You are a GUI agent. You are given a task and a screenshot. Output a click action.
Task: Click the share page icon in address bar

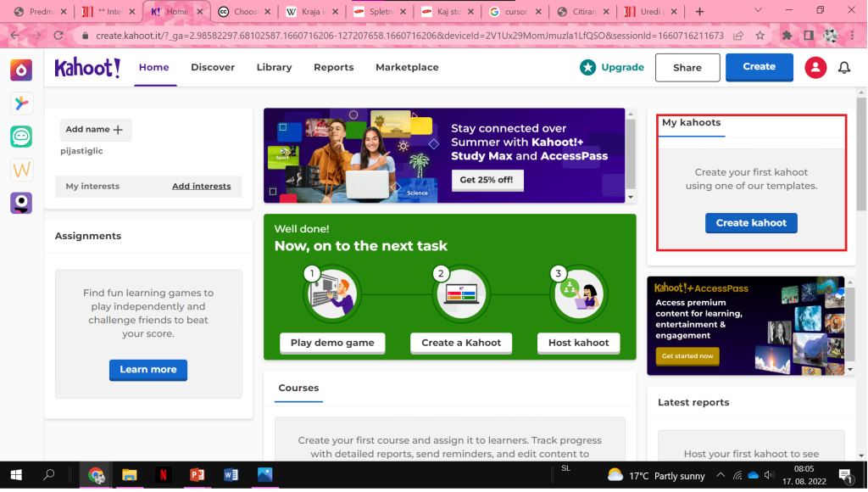pos(738,36)
